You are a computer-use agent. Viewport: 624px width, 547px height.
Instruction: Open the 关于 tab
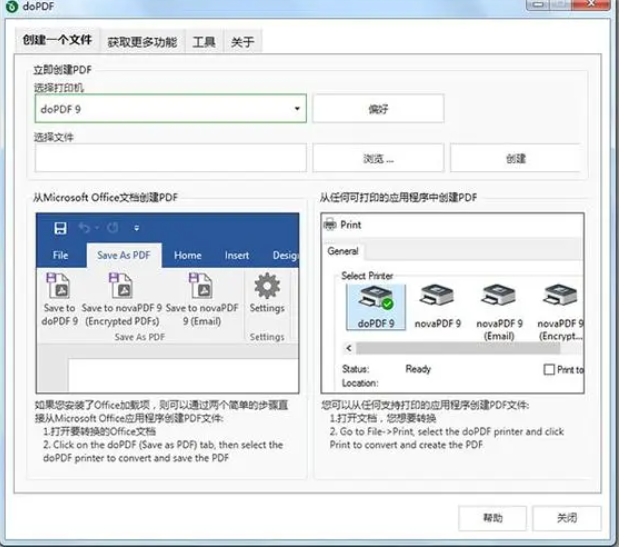click(x=242, y=41)
